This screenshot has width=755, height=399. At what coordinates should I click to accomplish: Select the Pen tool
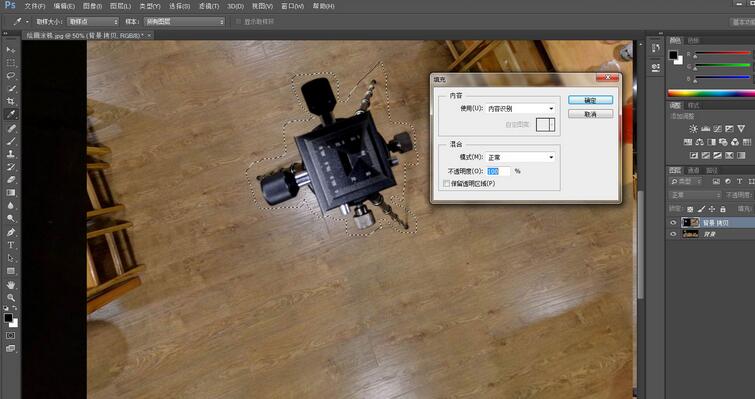click(x=11, y=232)
